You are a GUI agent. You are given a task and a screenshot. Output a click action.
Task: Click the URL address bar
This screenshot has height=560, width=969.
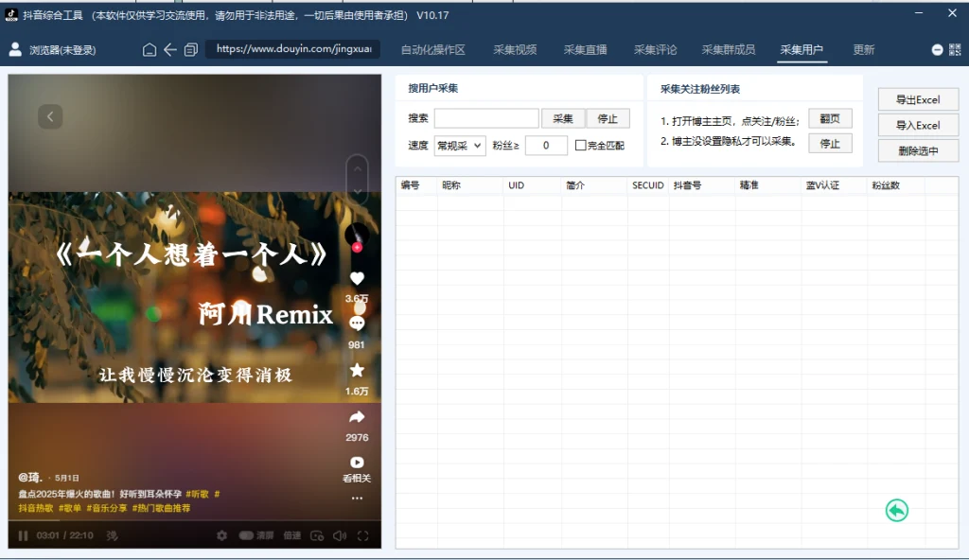(x=293, y=49)
